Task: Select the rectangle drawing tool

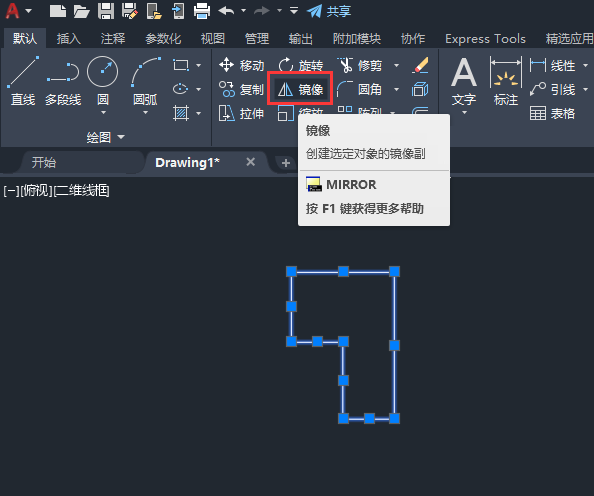Action: (x=181, y=65)
